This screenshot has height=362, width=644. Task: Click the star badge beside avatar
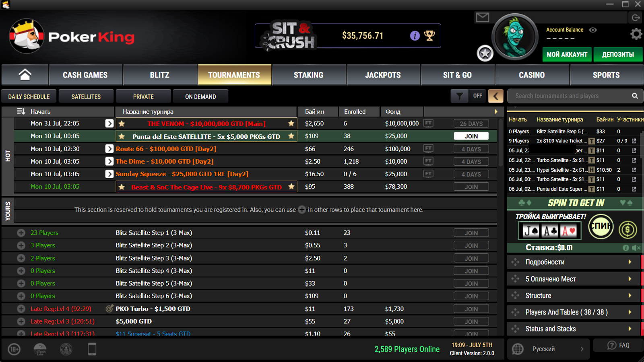pos(485,53)
